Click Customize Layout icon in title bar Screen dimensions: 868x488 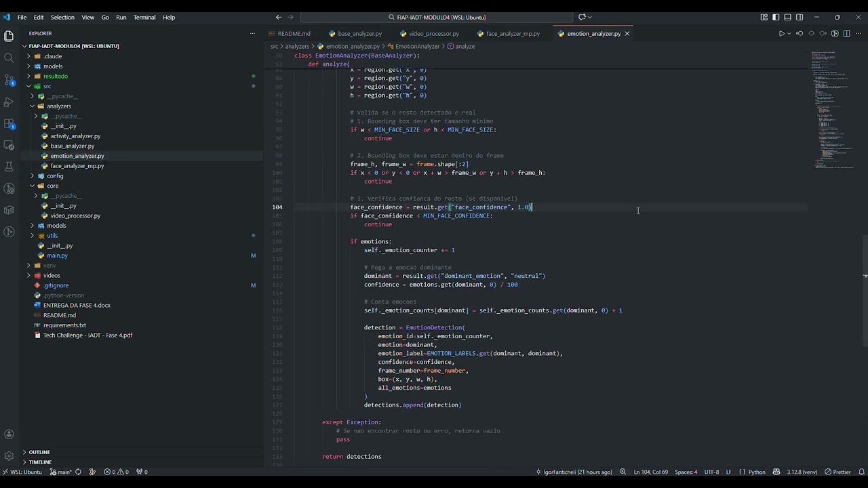tap(764, 17)
